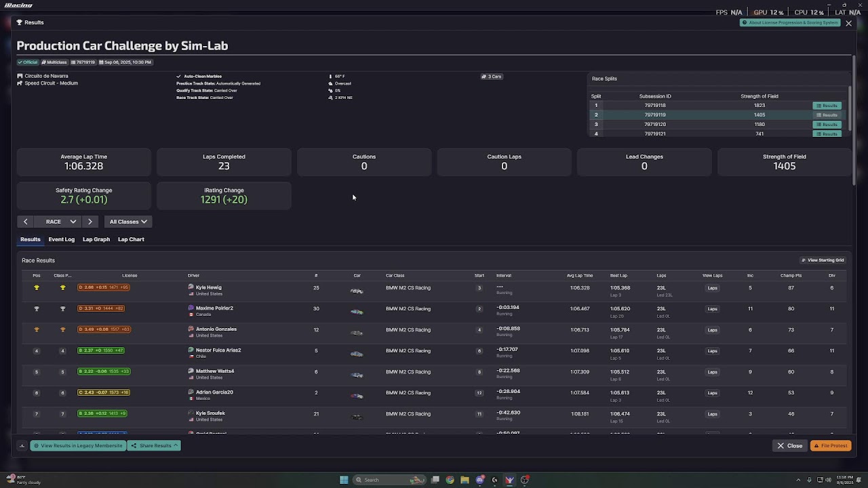868x488 pixels.
Task: Click the car thumbnail for car number 30
Action: [357, 312]
